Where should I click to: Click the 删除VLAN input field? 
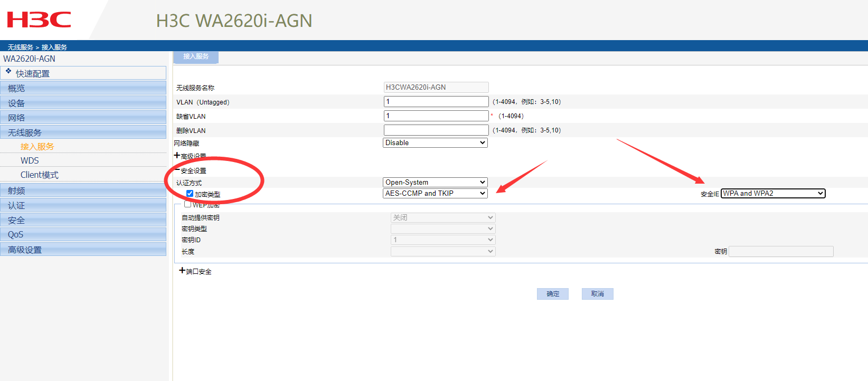pyautogui.click(x=436, y=130)
